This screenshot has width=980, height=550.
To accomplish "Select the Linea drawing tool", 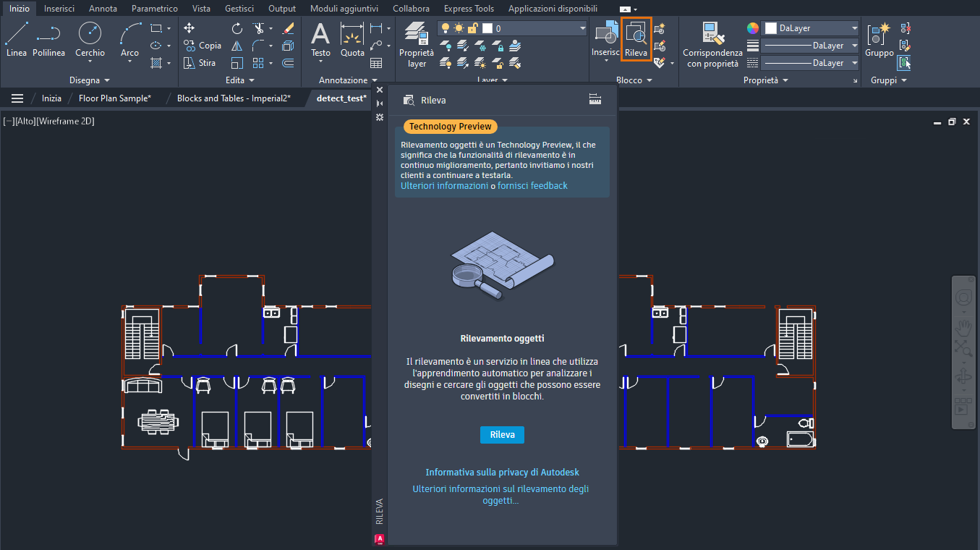I will (17, 39).
